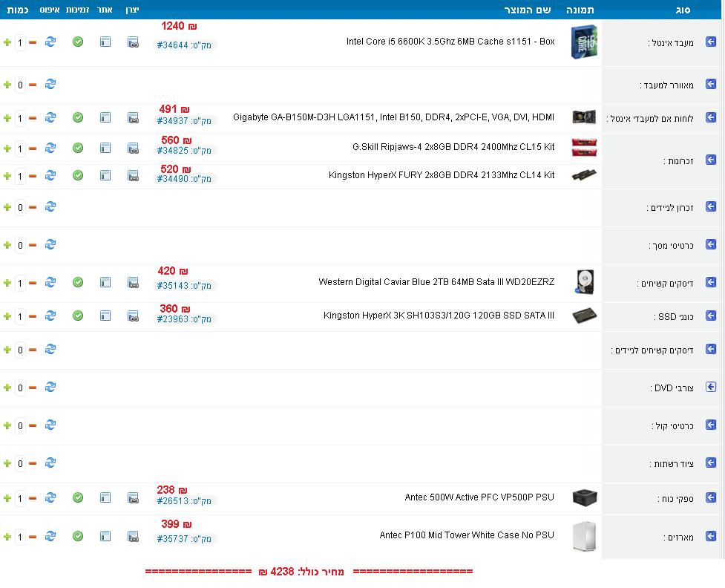Select video cards category arrow (כרטיסי מסך)
The height and width of the screenshot is (588, 725).
[x=711, y=244]
